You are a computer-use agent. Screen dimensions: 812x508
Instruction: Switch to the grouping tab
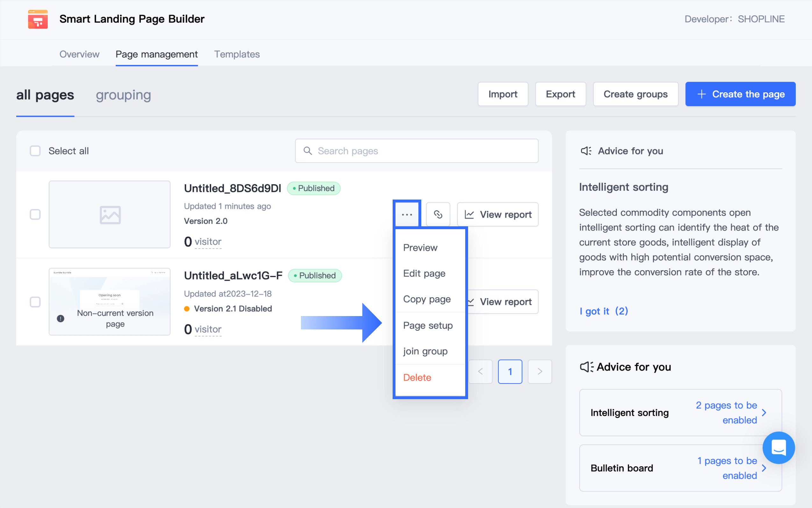(x=123, y=95)
